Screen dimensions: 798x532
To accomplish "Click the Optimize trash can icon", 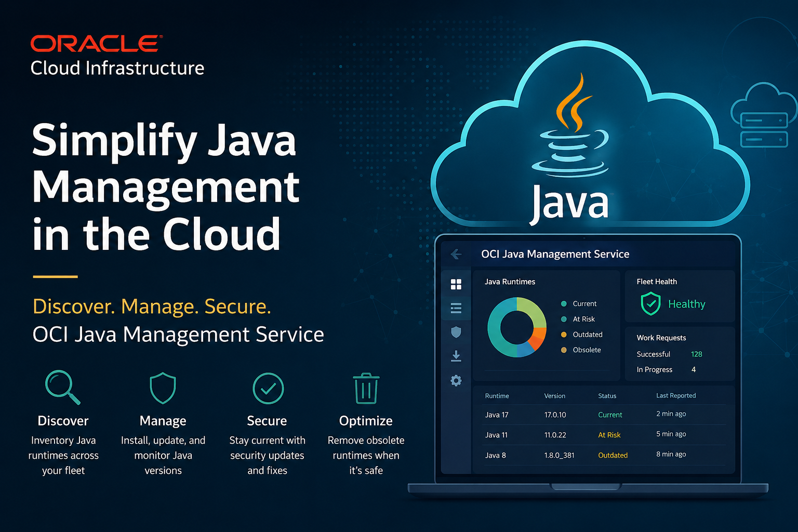I will 366,388.
